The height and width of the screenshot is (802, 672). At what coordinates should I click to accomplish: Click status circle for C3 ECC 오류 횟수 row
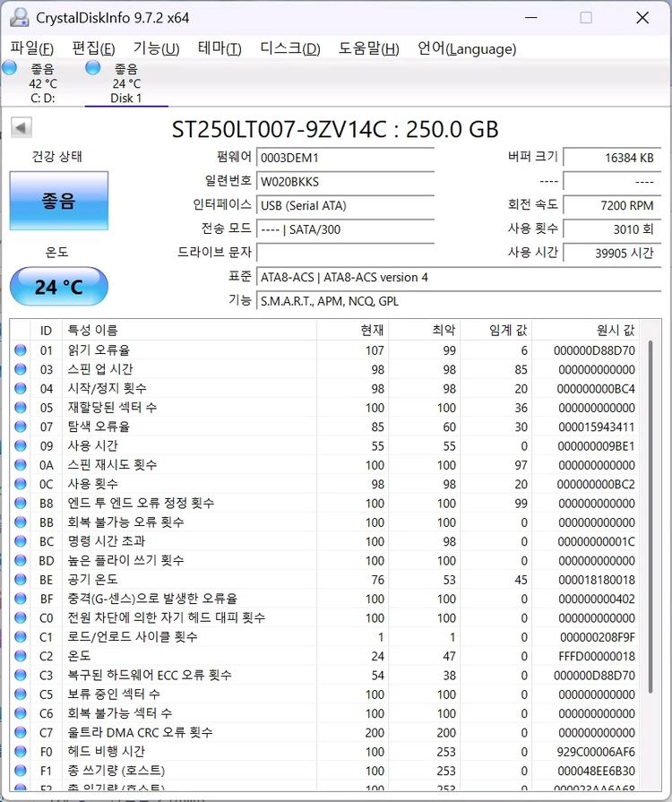coord(20,675)
